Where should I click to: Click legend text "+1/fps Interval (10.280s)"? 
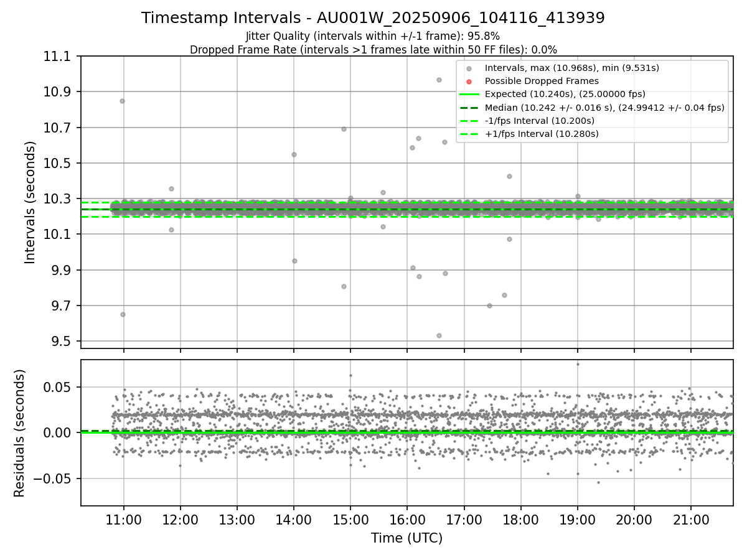pos(542,133)
